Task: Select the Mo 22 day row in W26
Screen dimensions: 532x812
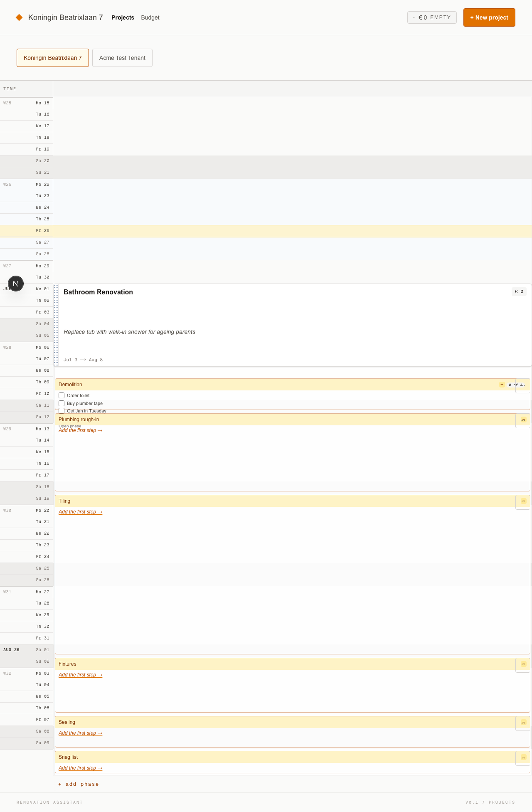Action: [x=27, y=185]
